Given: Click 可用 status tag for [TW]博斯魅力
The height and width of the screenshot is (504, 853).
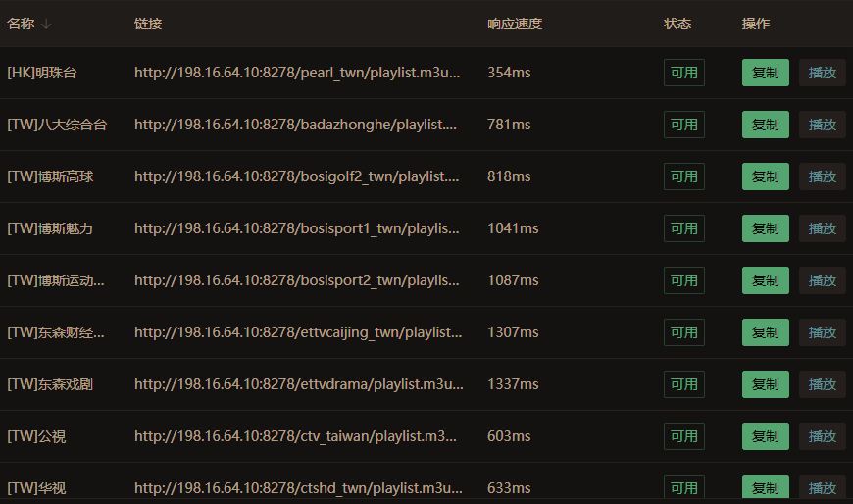Looking at the screenshot, I should pyautogui.click(x=683, y=228).
